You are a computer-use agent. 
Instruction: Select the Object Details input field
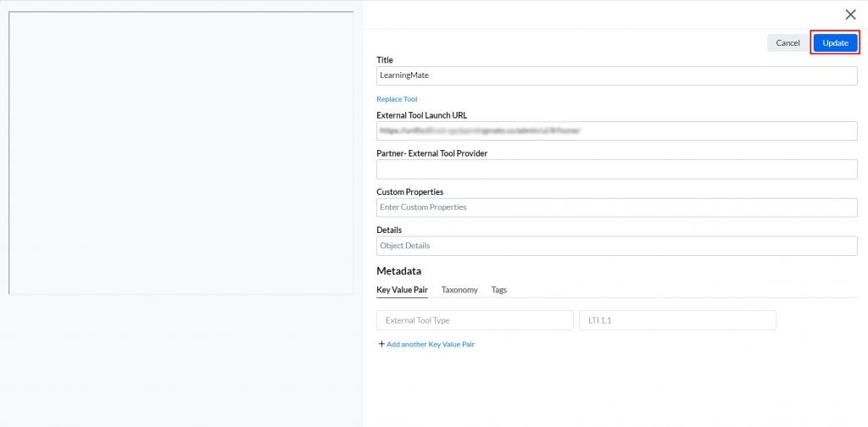617,246
